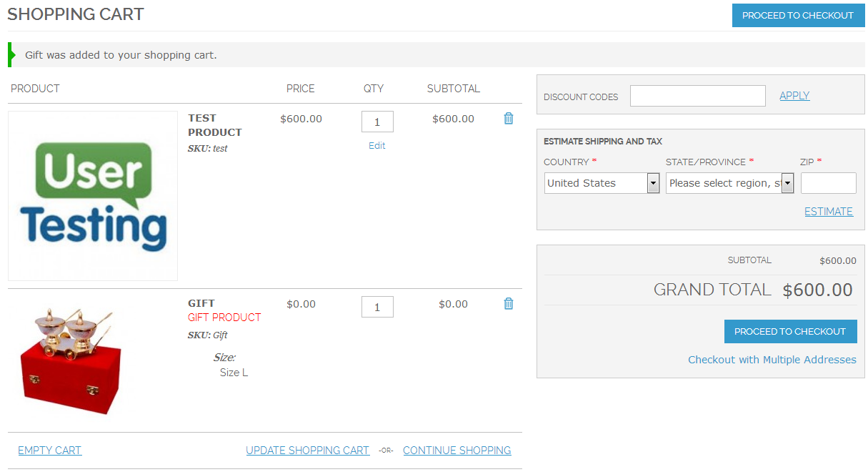Click the Test Product name link

click(214, 125)
